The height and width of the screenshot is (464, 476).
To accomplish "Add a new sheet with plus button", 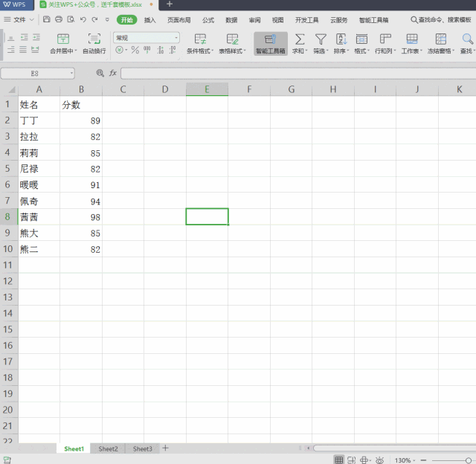I will point(165,448).
